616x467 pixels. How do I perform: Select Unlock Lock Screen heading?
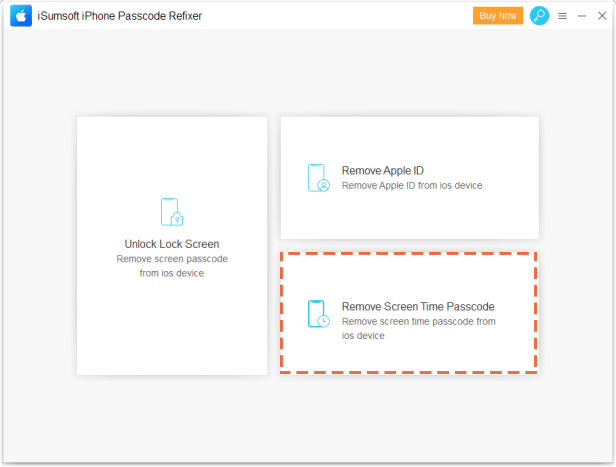point(172,244)
